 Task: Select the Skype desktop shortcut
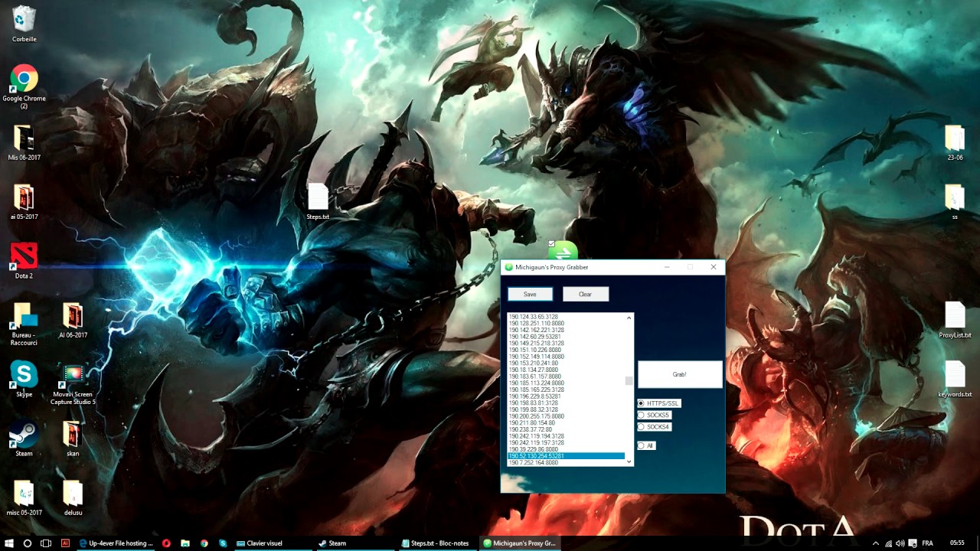tap(24, 380)
